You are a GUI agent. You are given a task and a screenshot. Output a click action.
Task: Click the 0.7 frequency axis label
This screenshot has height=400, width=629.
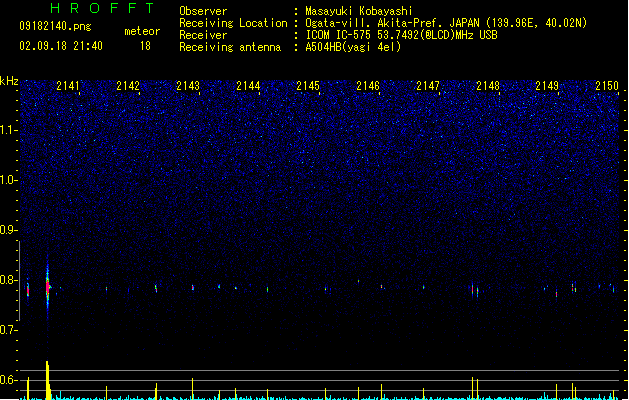pos(9,330)
